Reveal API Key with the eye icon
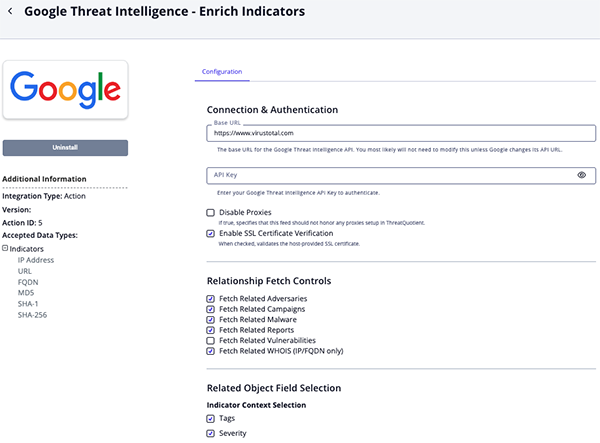 [581, 175]
